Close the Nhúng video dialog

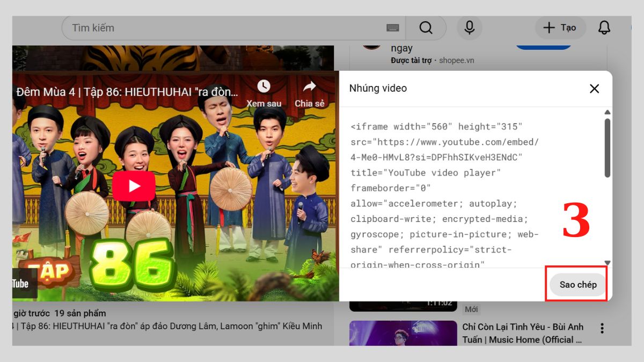point(594,88)
